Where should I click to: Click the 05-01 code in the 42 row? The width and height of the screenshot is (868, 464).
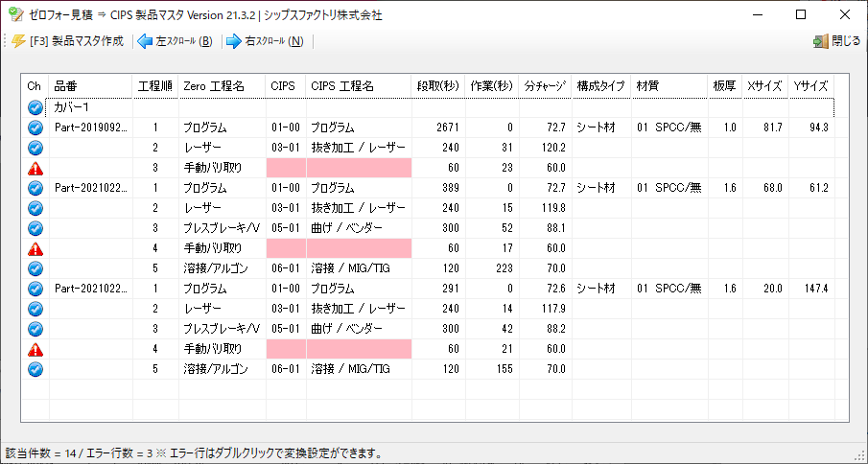[x=286, y=329]
